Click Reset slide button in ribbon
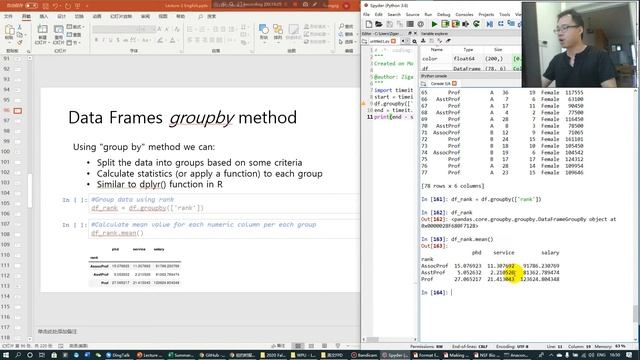This screenshot has width=640, height=360. click(x=73, y=35)
